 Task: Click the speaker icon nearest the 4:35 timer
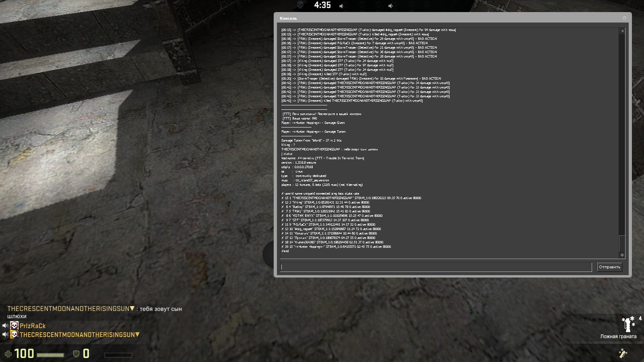[x=341, y=6]
